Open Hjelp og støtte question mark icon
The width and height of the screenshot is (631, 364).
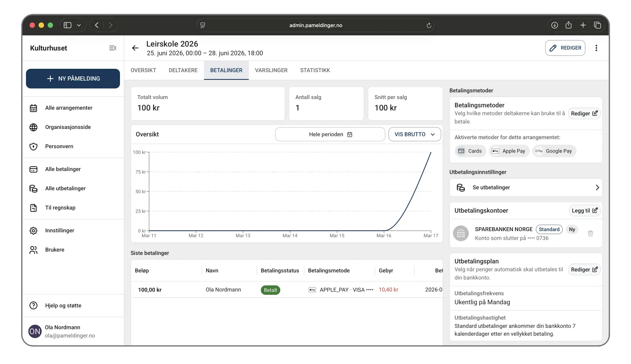[34, 306]
